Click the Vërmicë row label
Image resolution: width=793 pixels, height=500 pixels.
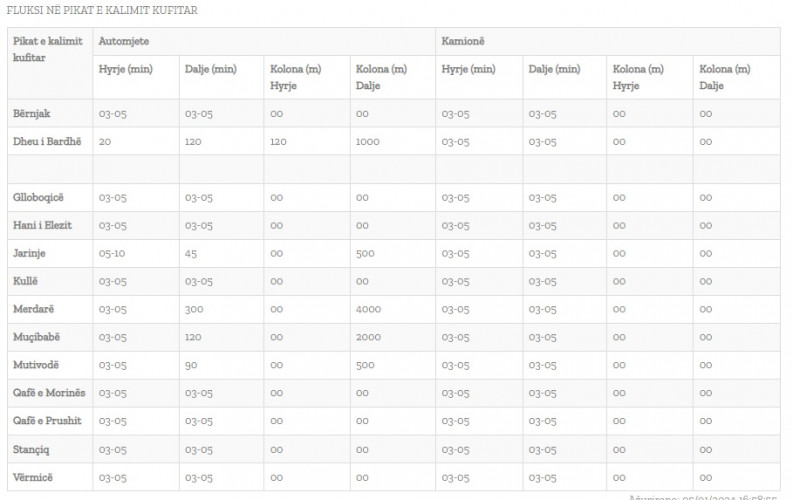click(33, 477)
